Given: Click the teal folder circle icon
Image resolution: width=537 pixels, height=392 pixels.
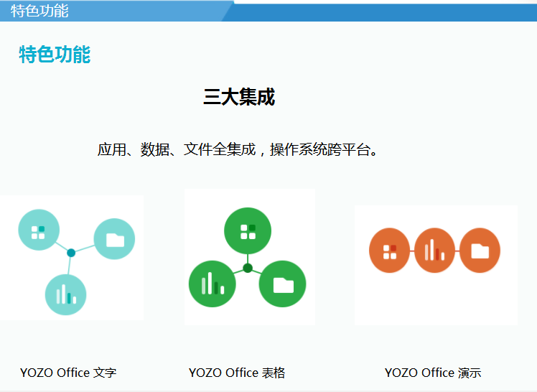Looking at the screenshot, I should tap(114, 239).
